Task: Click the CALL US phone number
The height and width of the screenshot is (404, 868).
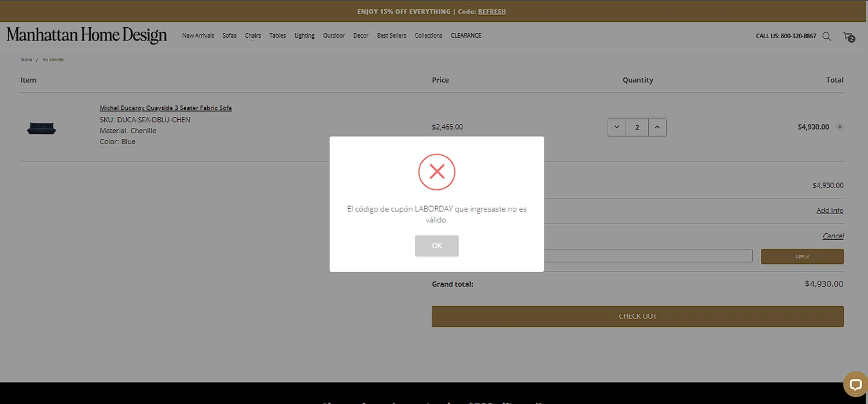Action: 786,36
